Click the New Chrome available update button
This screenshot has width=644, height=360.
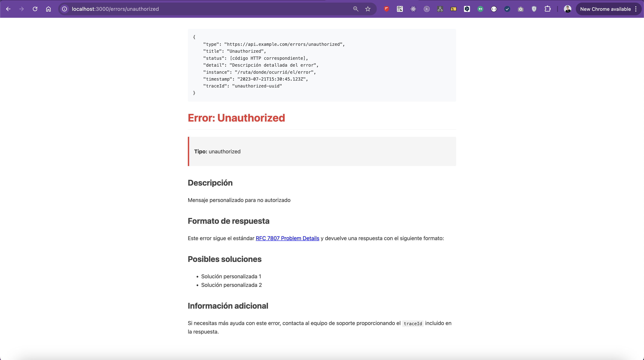pos(605,9)
